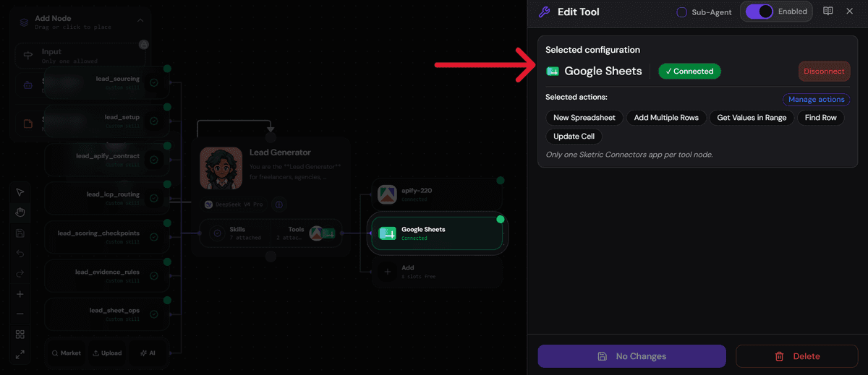Select the lead_apify_contract skill node
The image size is (868, 375).
click(106, 159)
